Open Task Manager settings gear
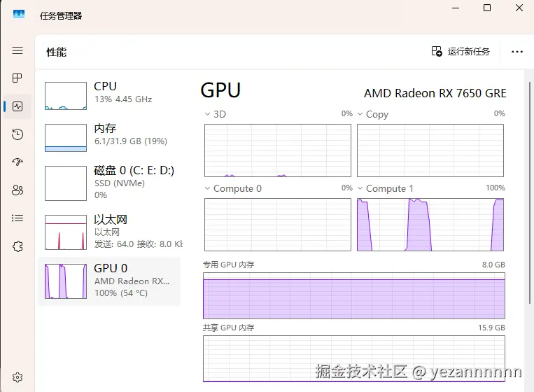This screenshot has width=534, height=392. click(x=17, y=377)
